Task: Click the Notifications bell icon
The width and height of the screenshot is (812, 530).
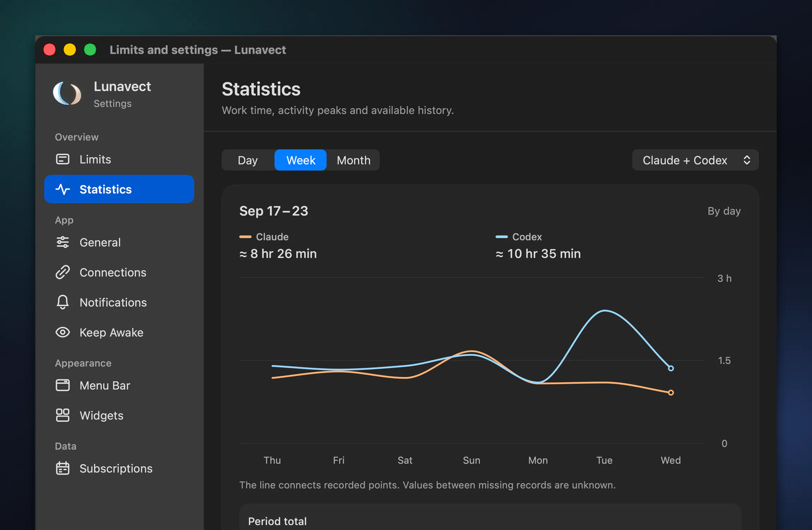Action: pyautogui.click(x=63, y=302)
